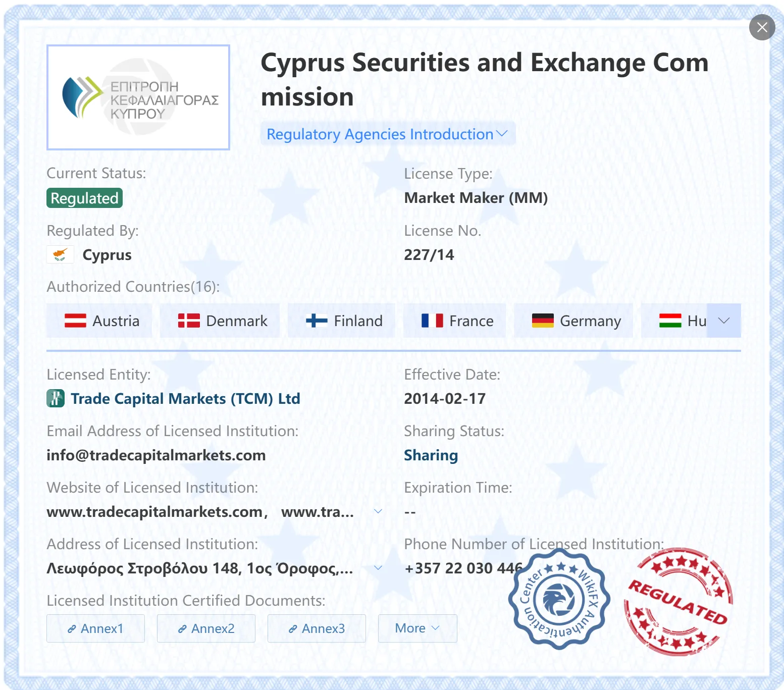This screenshot has height=690, width=784.
Task: Click the Sharing status link
Action: tap(431, 455)
